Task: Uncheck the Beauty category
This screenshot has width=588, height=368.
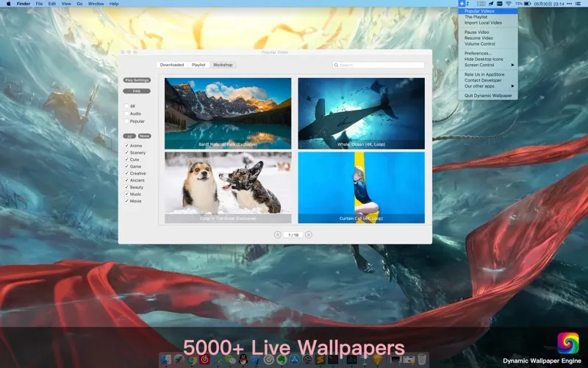Action: tap(126, 187)
